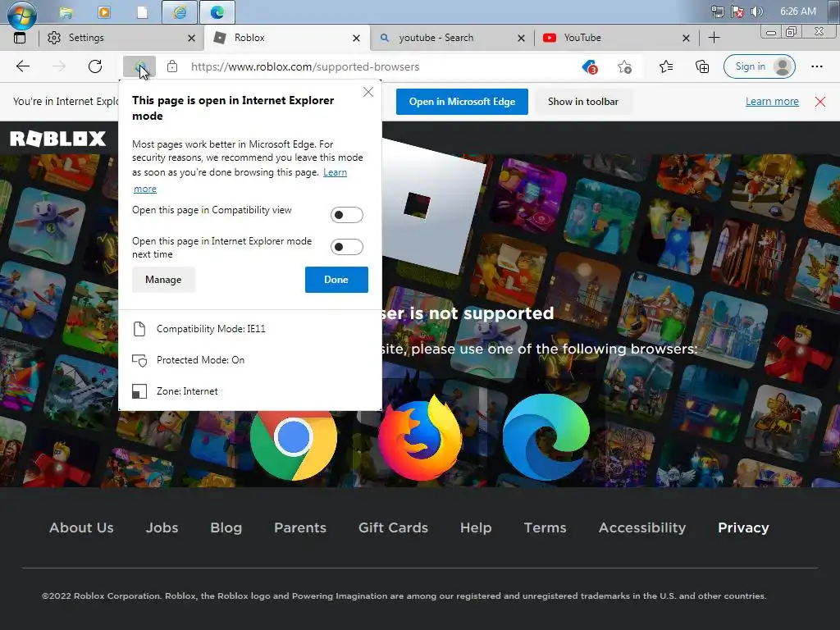Click the Manage button
Screen dimensions: 840x630
click(x=163, y=280)
